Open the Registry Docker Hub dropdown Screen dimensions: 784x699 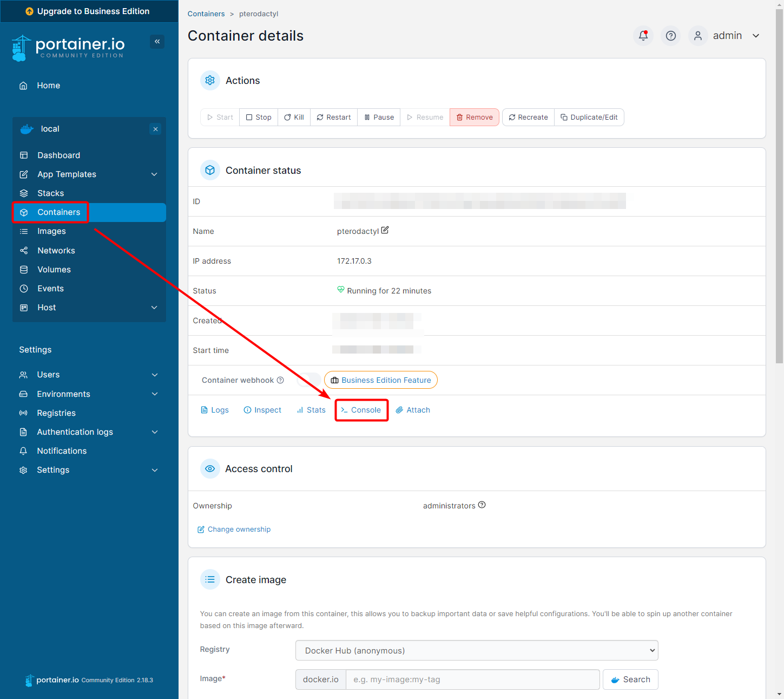(477, 650)
